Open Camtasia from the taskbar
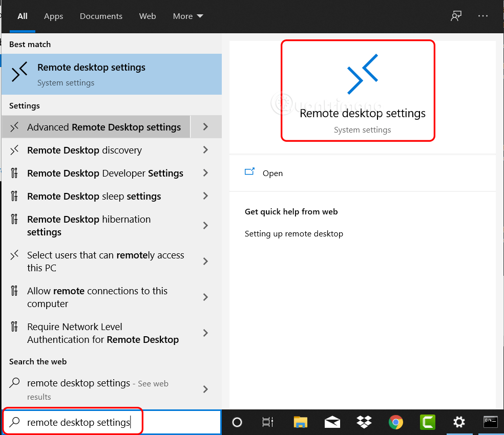The height and width of the screenshot is (435, 504). 428,422
